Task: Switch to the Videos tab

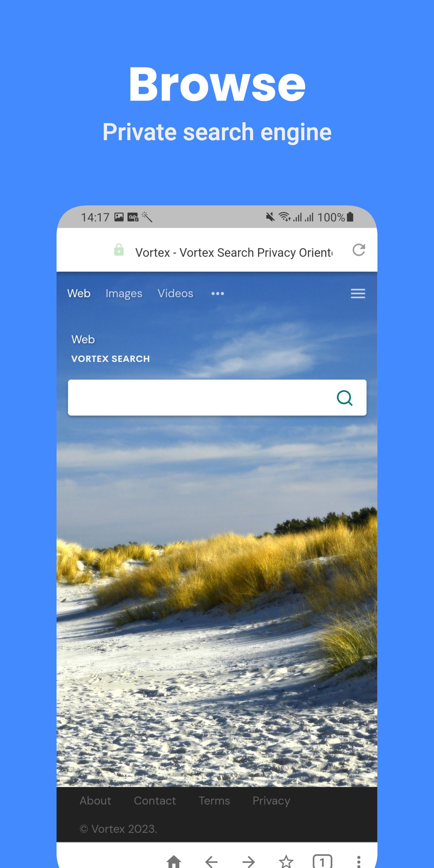Action: pyautogui.click(x=176, y=293)
